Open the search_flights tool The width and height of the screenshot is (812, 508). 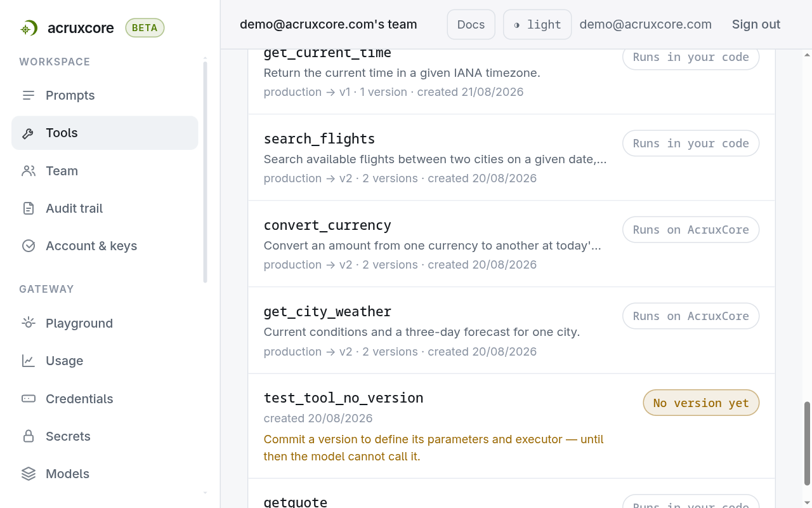pos(319,139)
